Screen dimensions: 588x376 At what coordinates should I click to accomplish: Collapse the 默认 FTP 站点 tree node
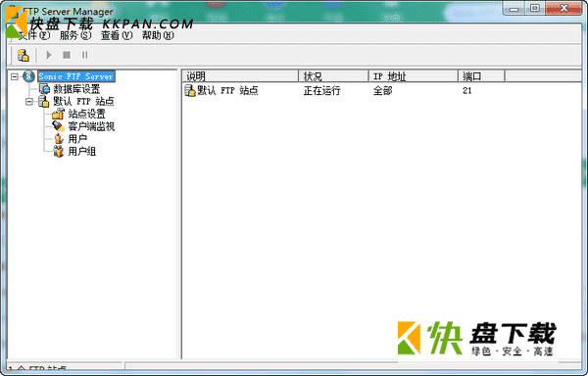point(29,102)
